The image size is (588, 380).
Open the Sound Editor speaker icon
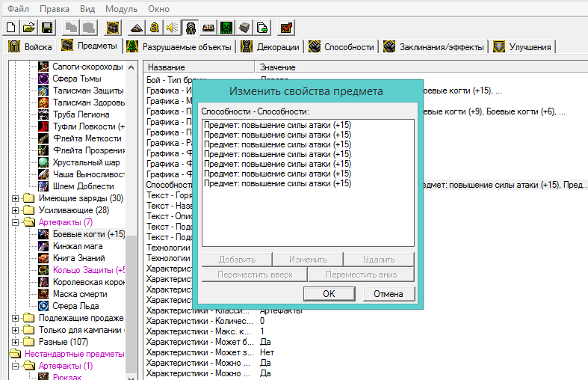click(173, 28)
